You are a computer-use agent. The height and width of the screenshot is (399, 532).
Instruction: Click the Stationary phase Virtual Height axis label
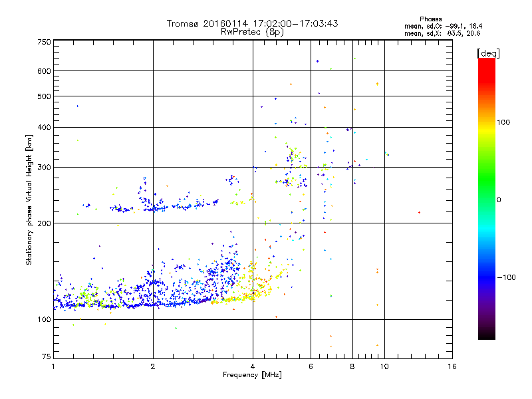(29, 200)
